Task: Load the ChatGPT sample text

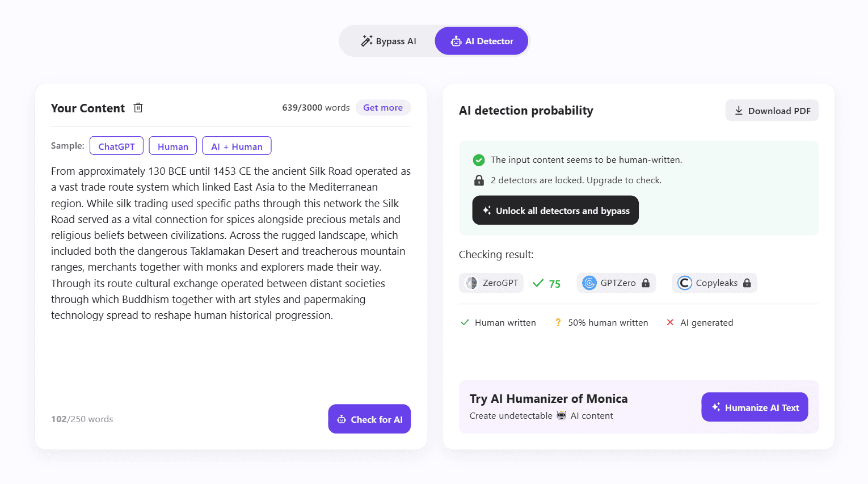Action: pyautogui.click(x=116, y=146)
